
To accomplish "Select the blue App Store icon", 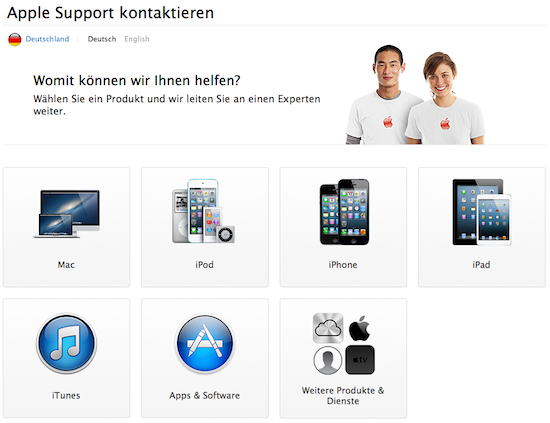I will (205, 343).
